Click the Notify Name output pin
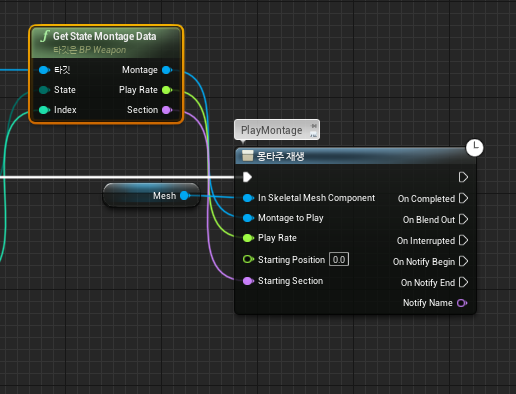Screen dimensions: 516x394 (462, 303)
